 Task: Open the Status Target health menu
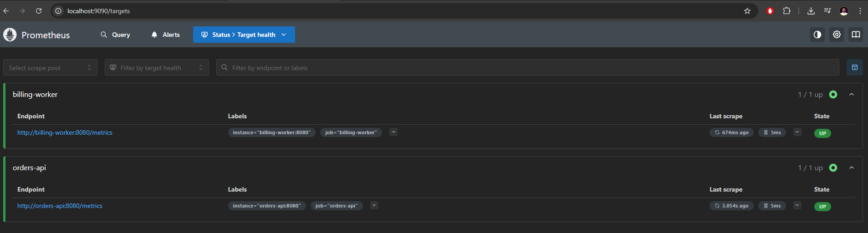(244, 35)
